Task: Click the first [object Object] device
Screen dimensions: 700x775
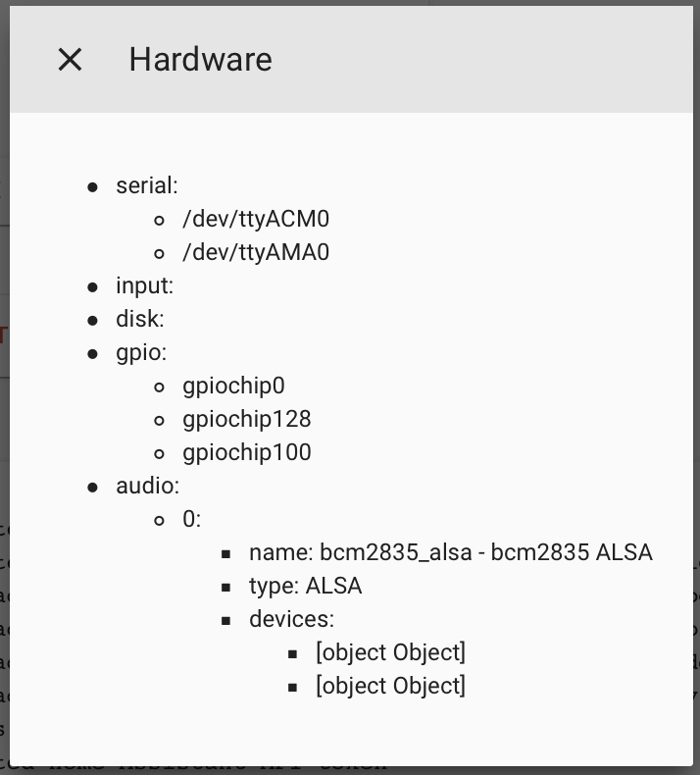Action: pyautogui.click(x=391, y=653)
